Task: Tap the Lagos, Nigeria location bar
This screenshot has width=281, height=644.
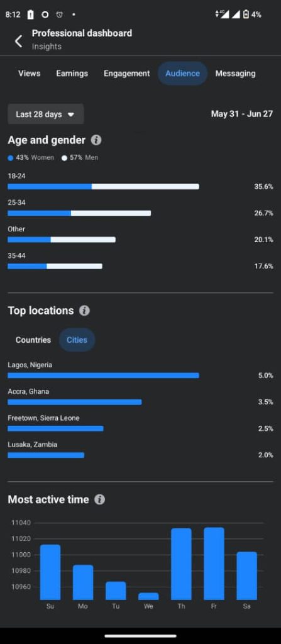Action: 104,375
